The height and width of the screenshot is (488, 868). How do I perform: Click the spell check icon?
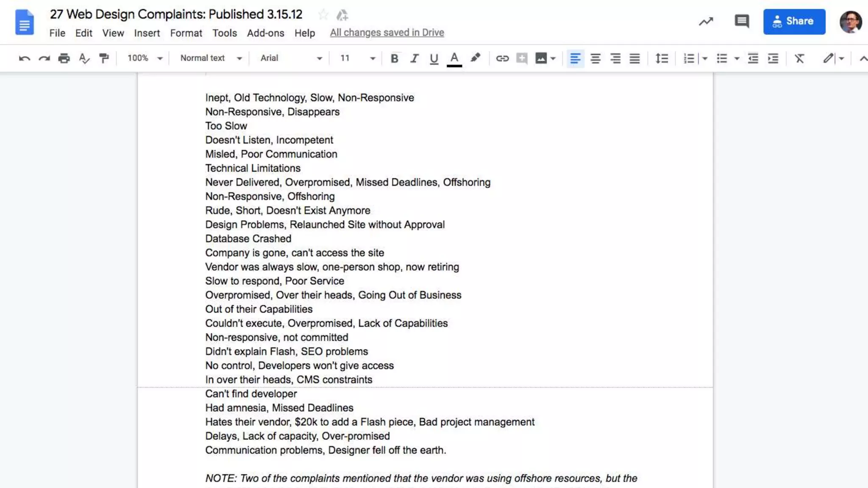[84, 58]
